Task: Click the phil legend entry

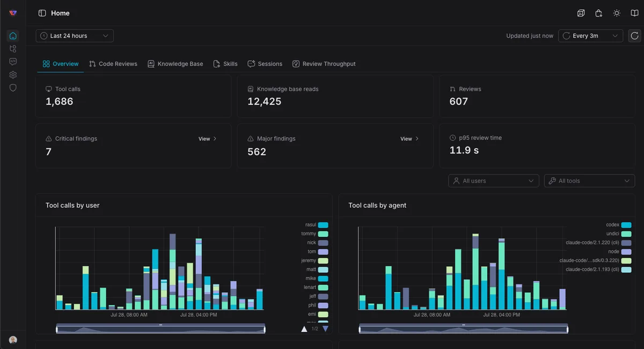Action: point(318,305)
